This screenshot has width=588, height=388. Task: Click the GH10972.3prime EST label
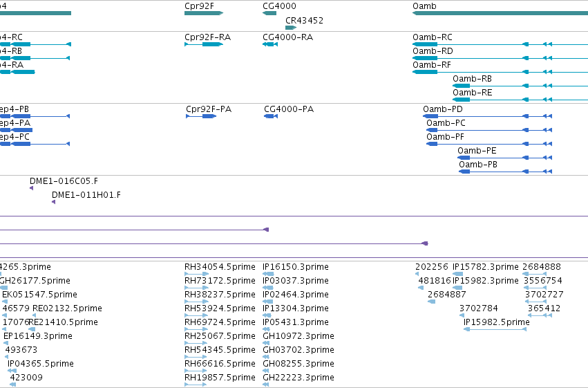pyautogui.click(x=298, y=336)
